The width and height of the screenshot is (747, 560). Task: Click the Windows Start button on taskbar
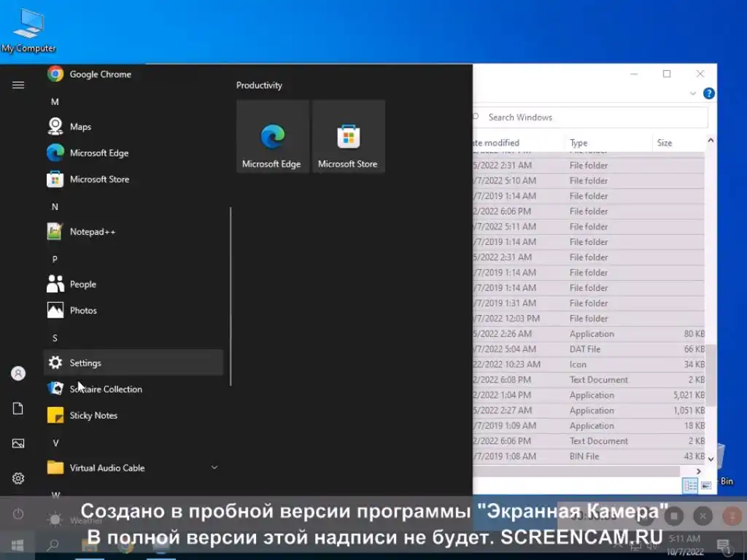coord(18,545)
